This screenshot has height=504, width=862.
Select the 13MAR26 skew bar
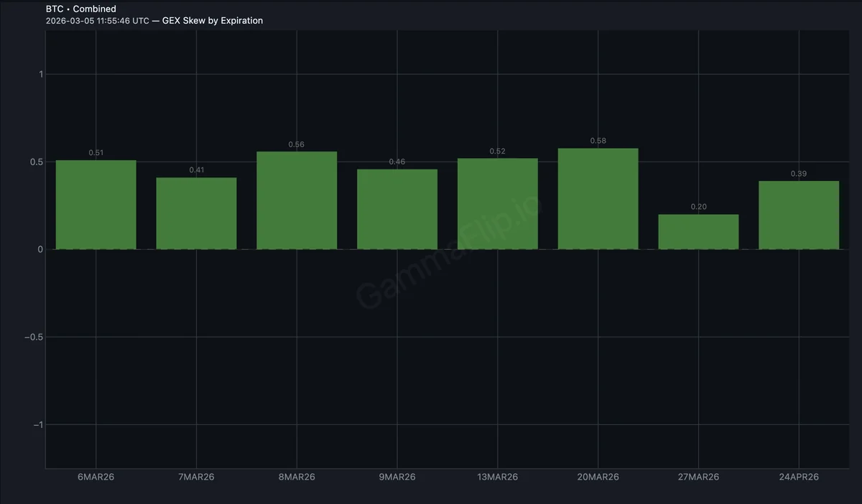tap(497, 205)
